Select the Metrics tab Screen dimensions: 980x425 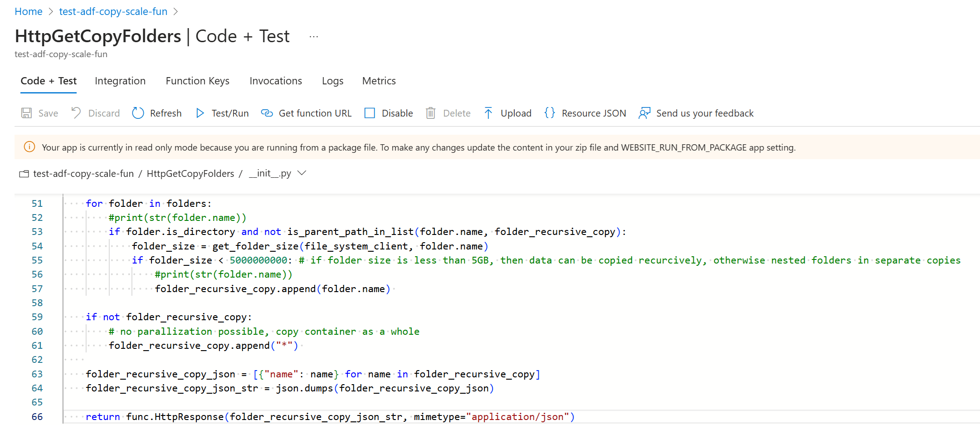(379, 81)
